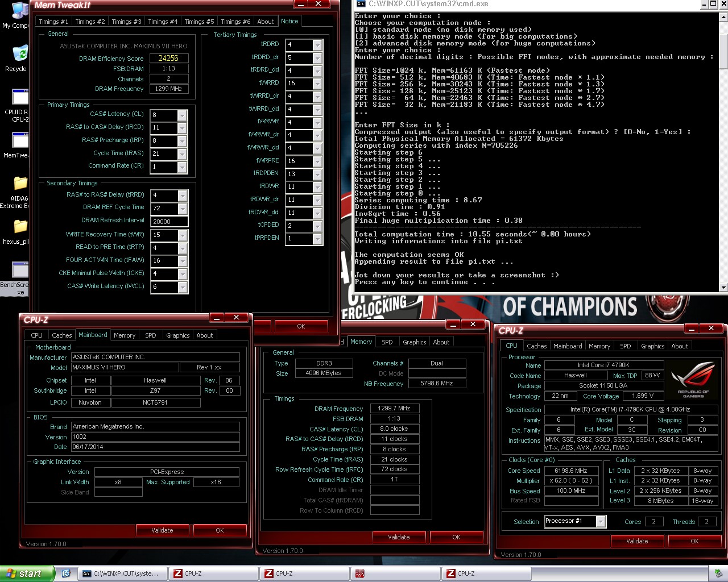Expand RAS# to CAS# Delay (tRCD) dropdown
This screenshot has width=728, height=582.
182,128
